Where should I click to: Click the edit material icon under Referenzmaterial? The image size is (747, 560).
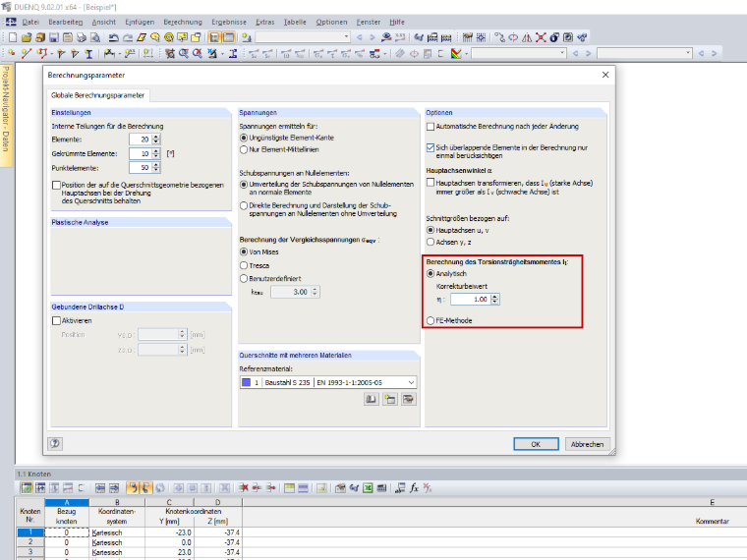[408, 399]
